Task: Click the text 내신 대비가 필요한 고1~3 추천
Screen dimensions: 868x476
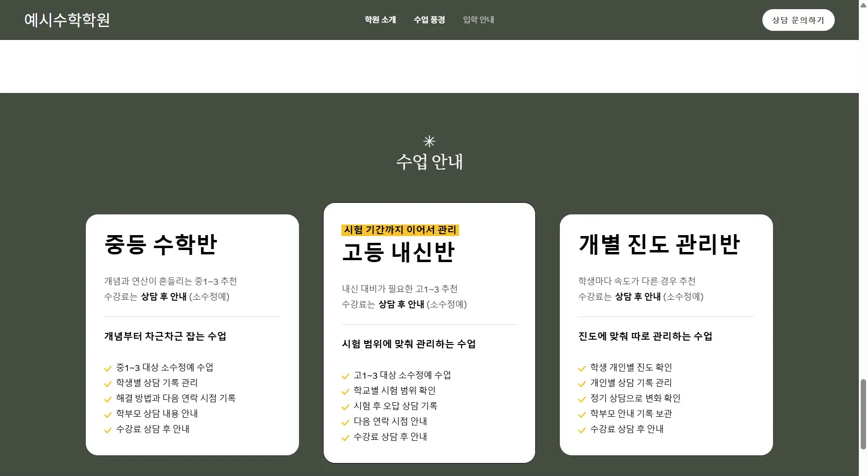Action: pyautogui.click(x=399, y=289)
